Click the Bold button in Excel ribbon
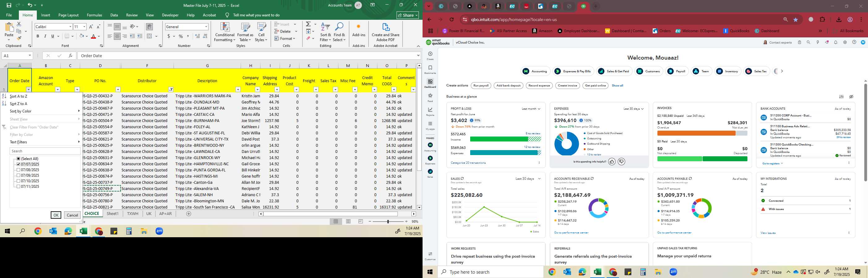The width and height of the screenshot is (868, 278). coord(38,36)
